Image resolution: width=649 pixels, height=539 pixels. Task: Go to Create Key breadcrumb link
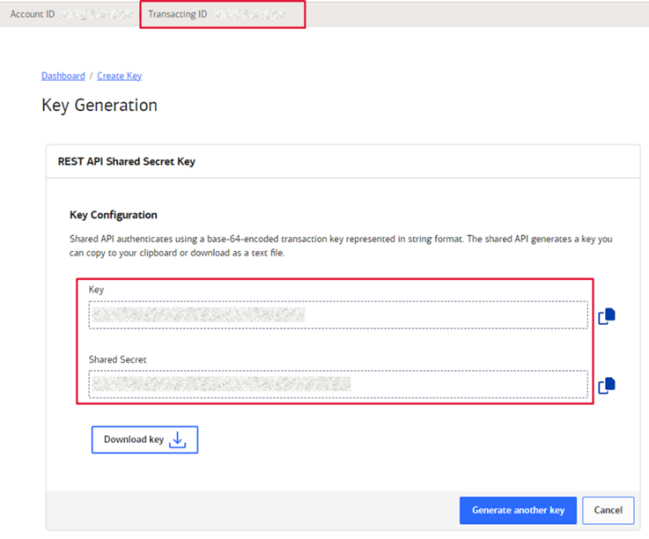119,76
